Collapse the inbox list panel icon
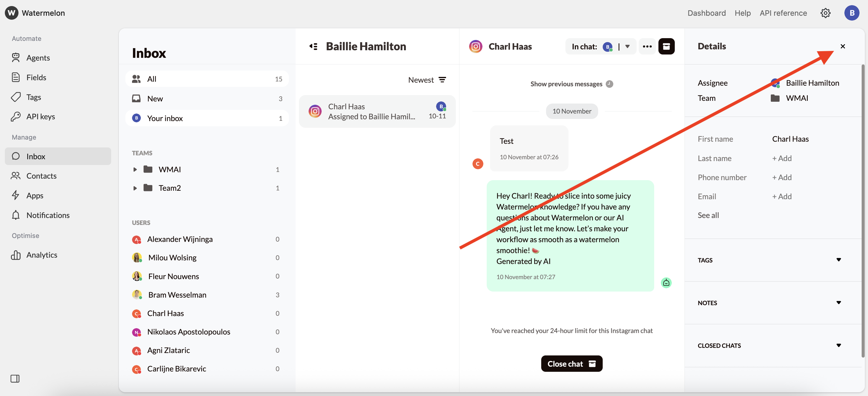This screenshot has width=868, height=396. point(313,46)
